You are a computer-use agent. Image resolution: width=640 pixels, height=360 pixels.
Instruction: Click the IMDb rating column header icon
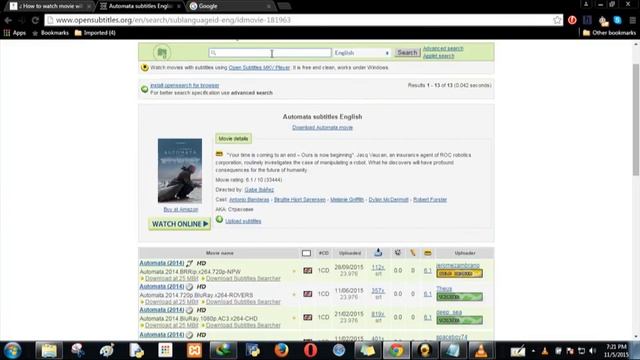pos(427,253)
